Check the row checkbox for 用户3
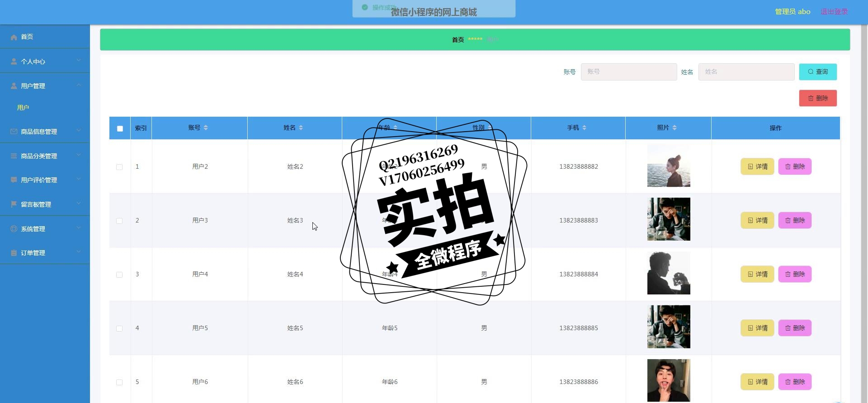 (119, 221)
